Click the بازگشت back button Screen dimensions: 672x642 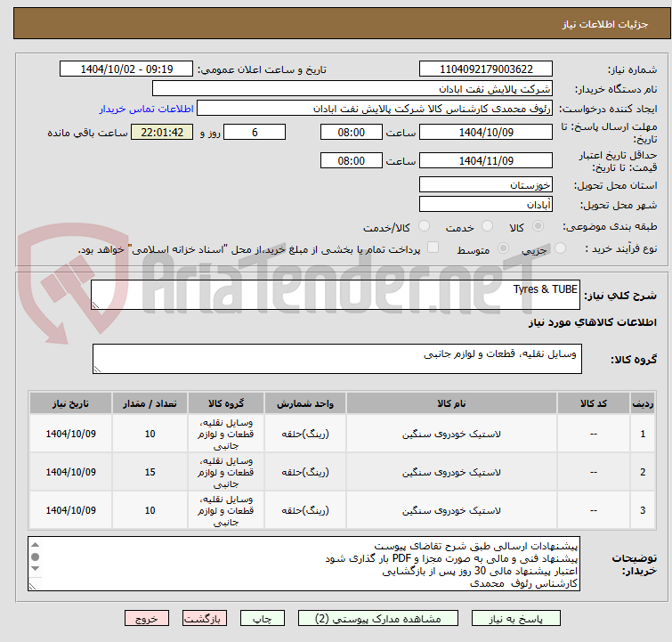pos(204,619)
